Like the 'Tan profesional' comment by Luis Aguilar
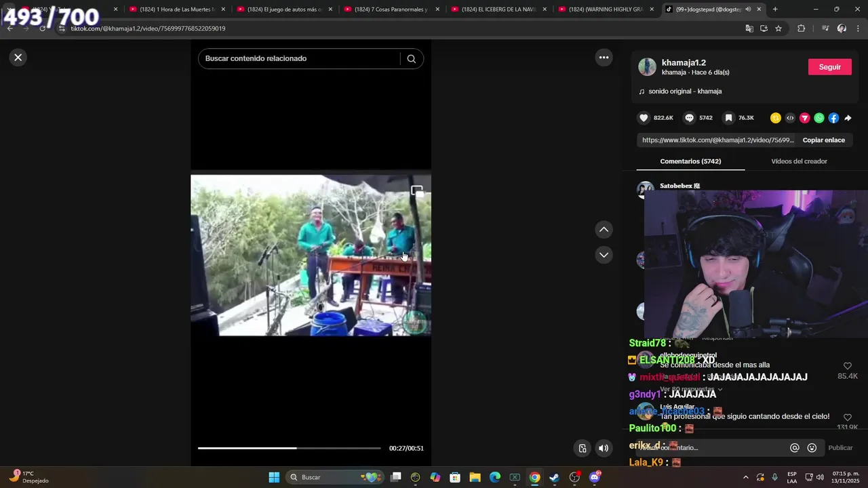868x488 pixels. pos(847,418)
